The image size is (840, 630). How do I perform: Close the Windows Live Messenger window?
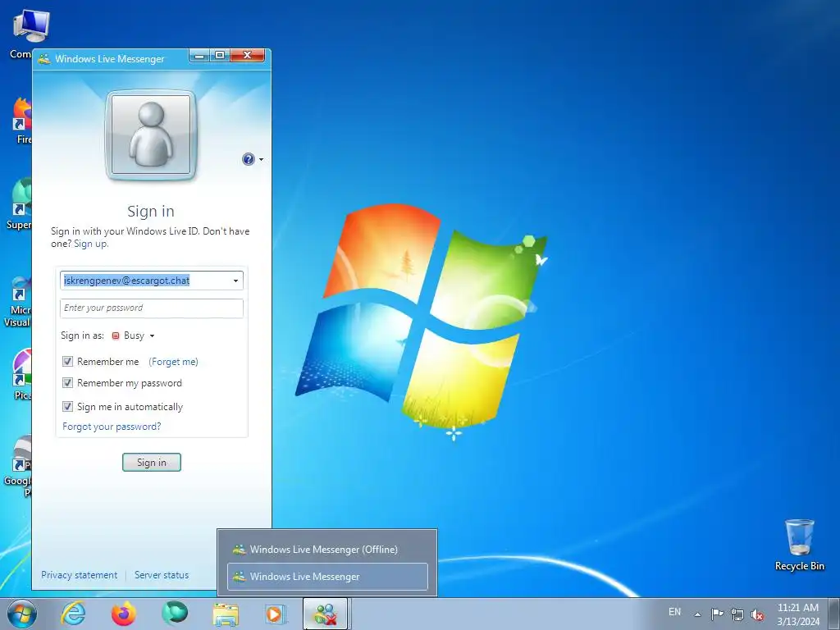[x=248, y=55]
